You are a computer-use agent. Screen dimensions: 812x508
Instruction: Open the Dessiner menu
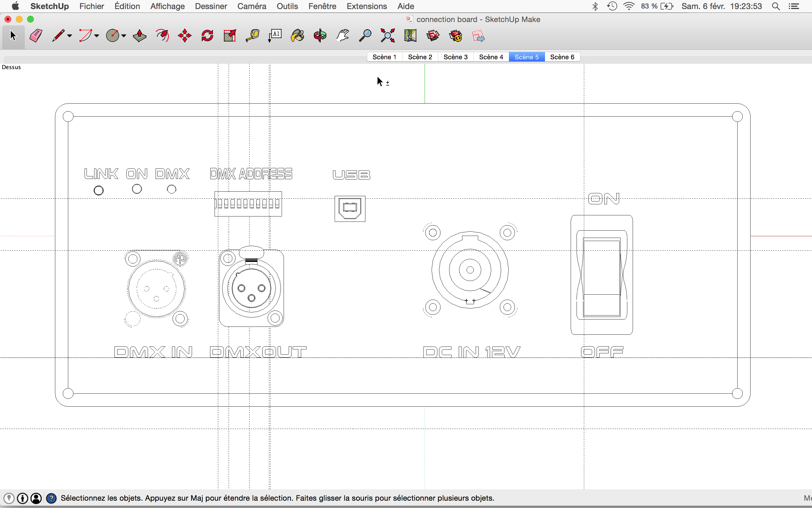(x=211, y=6)
